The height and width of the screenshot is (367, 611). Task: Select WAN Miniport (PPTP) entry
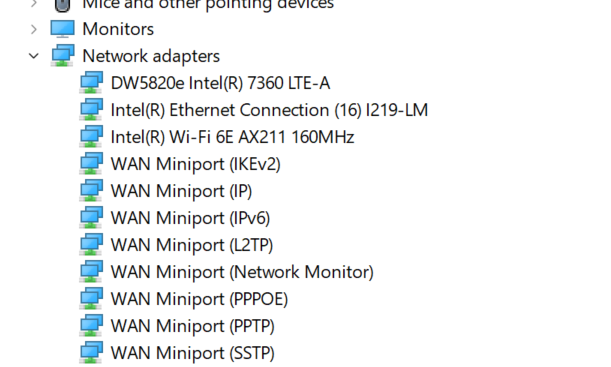coord(193,326)
